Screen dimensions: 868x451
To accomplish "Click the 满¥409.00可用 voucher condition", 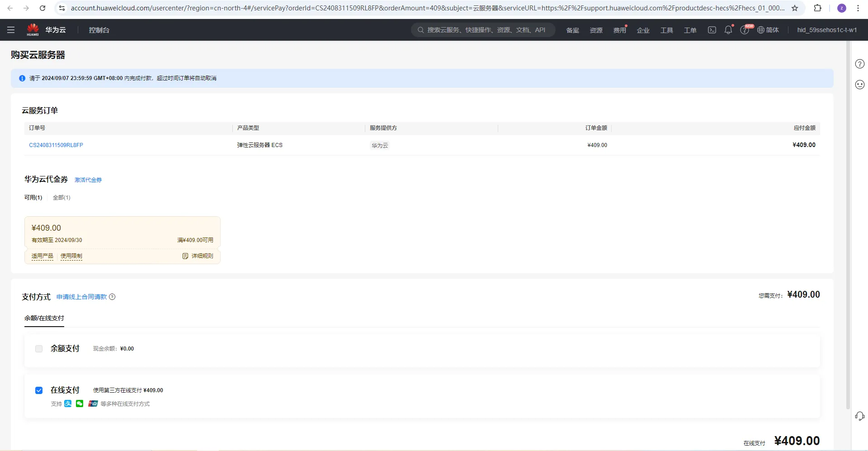I will click(195, 240).
